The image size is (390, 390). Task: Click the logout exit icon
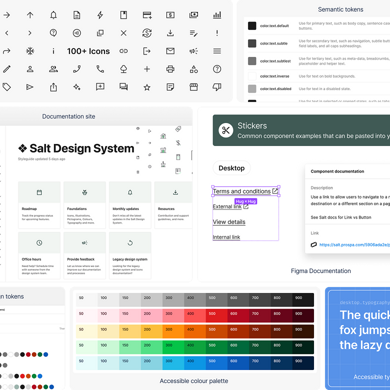(147, 51)
